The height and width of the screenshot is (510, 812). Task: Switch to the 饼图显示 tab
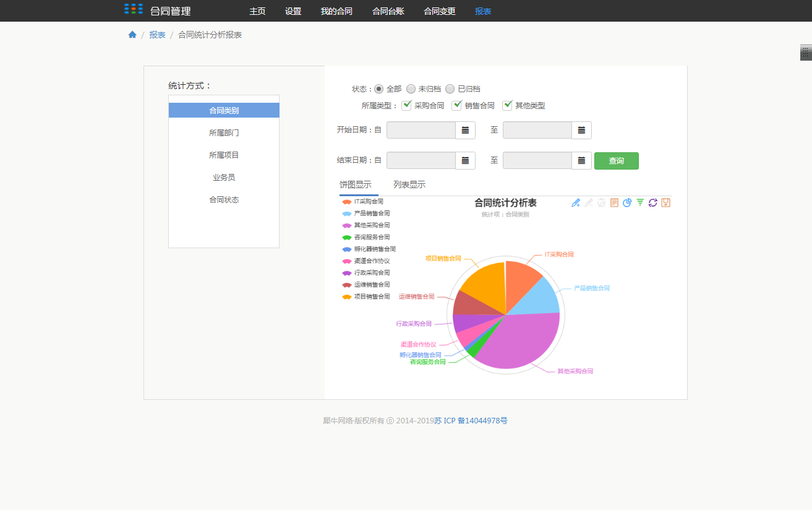coord(356,184)
